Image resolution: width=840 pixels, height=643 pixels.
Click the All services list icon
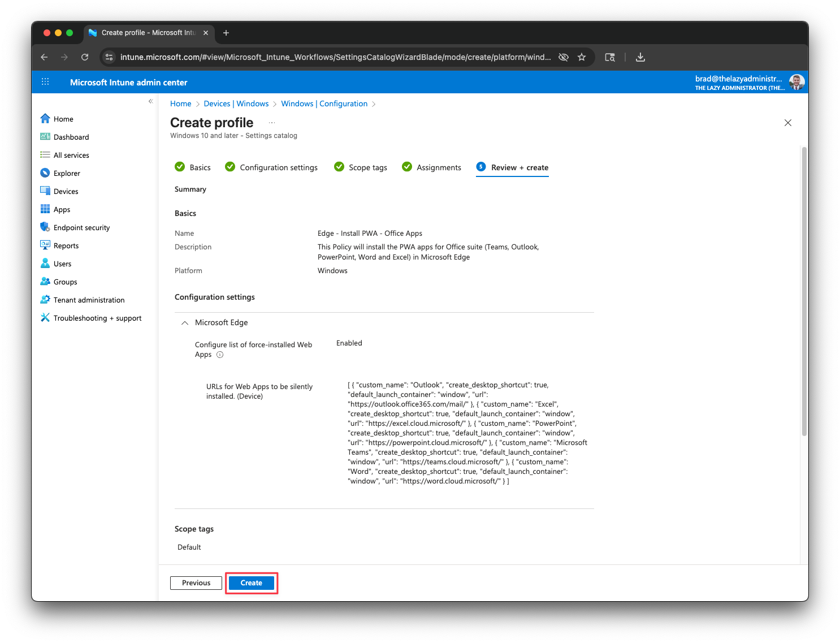45,155
